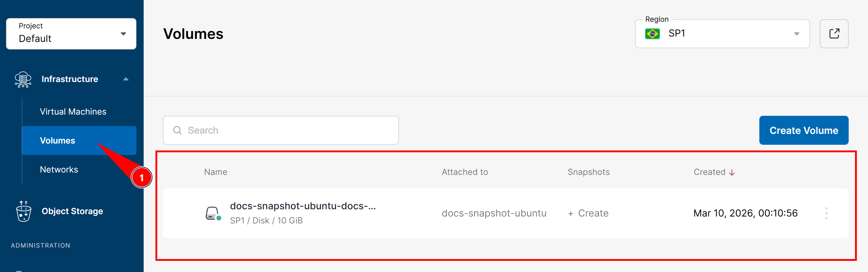This screenshot has height=272, width=868.
Task: Click into the Search input field
Action: point(281,130)
